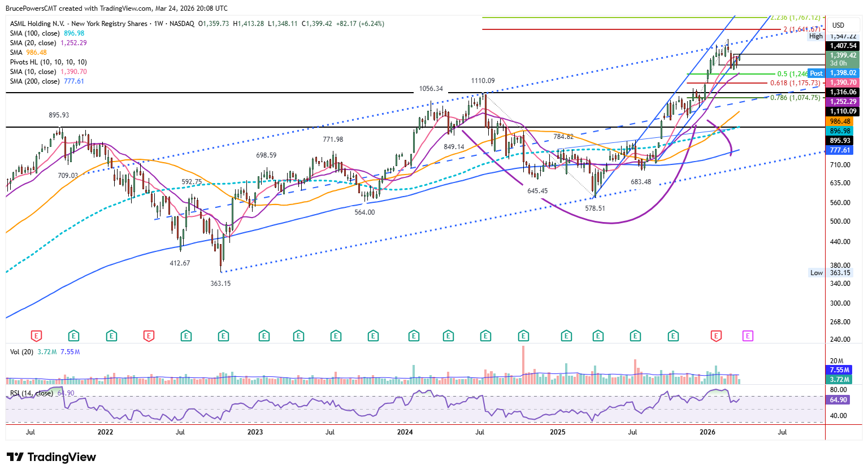Select the SMA (20, close) 1,252.29 legend
Image resolution: width=868 pixels, height=474 pixels.
point(48,43)
